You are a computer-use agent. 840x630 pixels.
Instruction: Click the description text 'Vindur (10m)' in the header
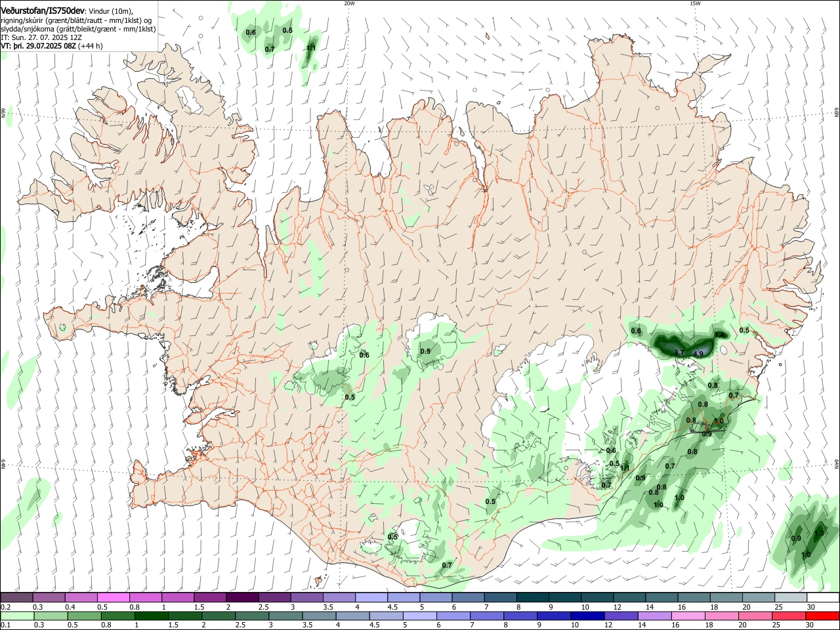pyautogui.click(x=111, y=12)
